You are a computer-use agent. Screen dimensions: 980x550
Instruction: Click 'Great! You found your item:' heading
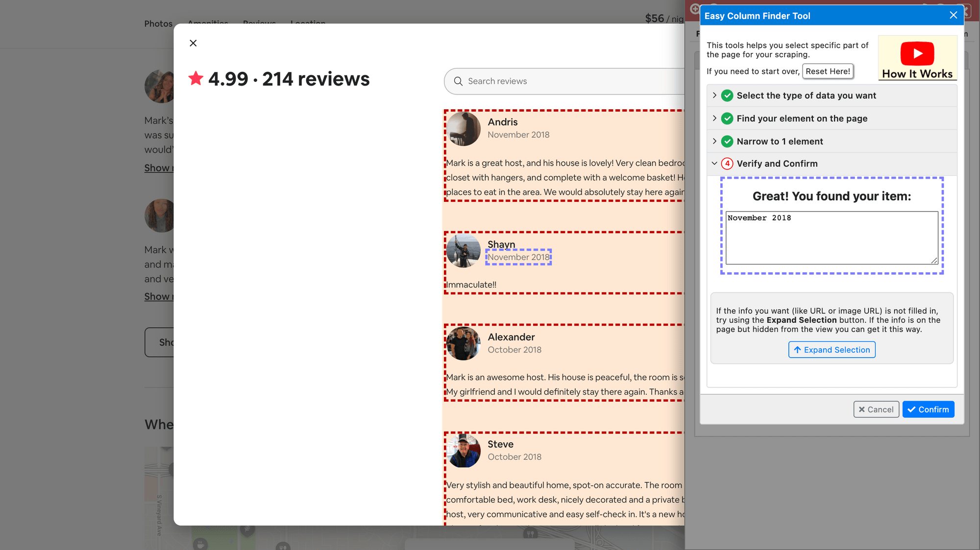pyautogui.click(x=832, y=196)
